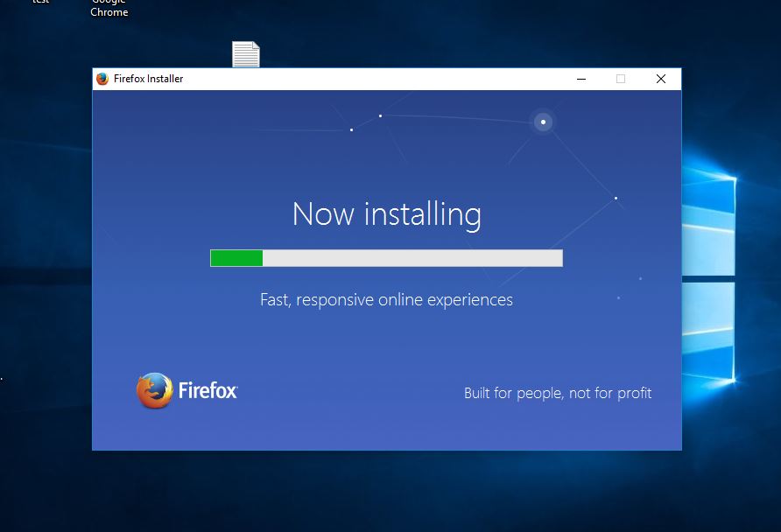781x532 pixels.
Task: Minimize the Firefox Installer window
Action: coord(581,79)
